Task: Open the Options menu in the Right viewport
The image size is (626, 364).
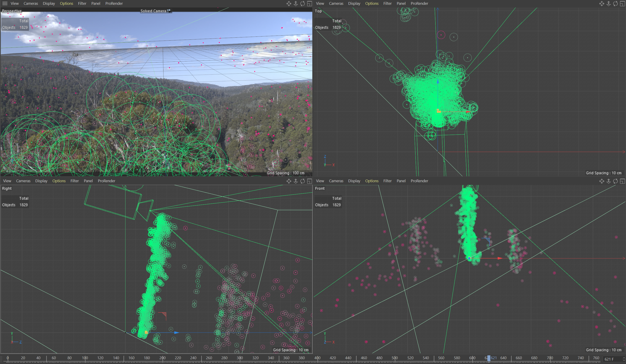Action: click(59, 181)
